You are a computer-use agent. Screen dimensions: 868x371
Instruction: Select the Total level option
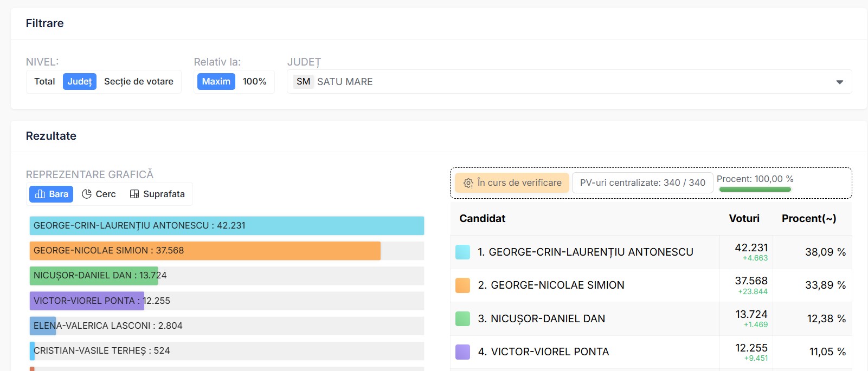(x=44, y=82)
